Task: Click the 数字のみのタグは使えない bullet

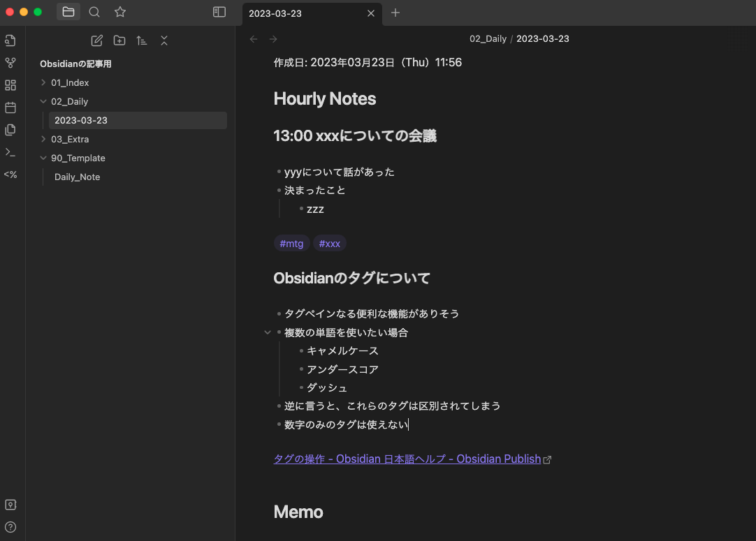Action: pos(346,424)
